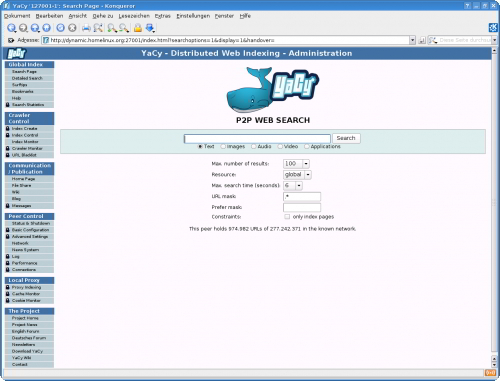Select the Video search radio button
500x381 pixels.
tap(280, 147)
